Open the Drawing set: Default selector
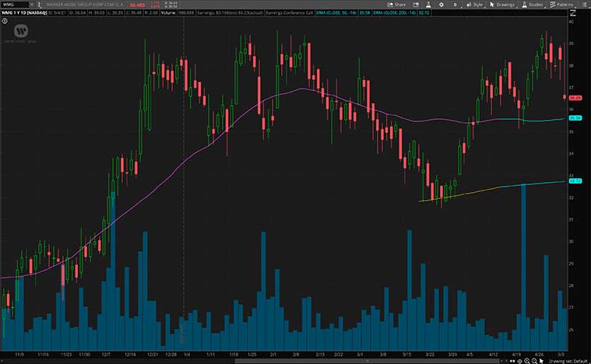This screenshot has width=591, height=364. pyautogui.click(x=568, y=360)
